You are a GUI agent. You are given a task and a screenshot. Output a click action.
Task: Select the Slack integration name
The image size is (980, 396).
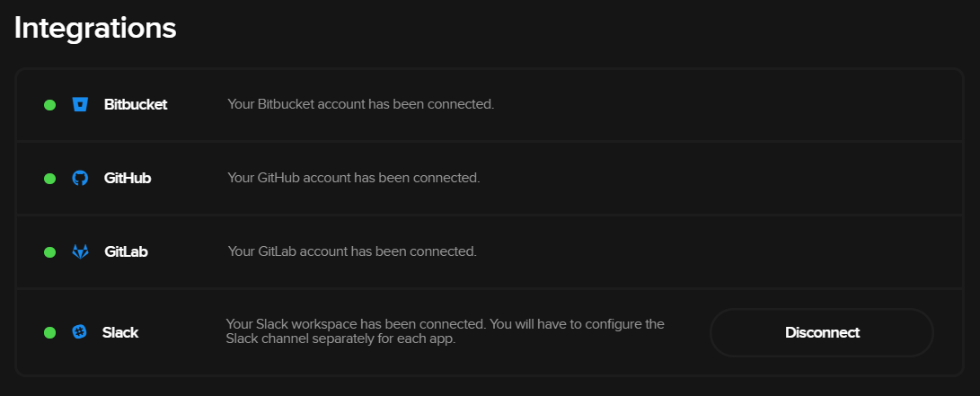point(120,332)
